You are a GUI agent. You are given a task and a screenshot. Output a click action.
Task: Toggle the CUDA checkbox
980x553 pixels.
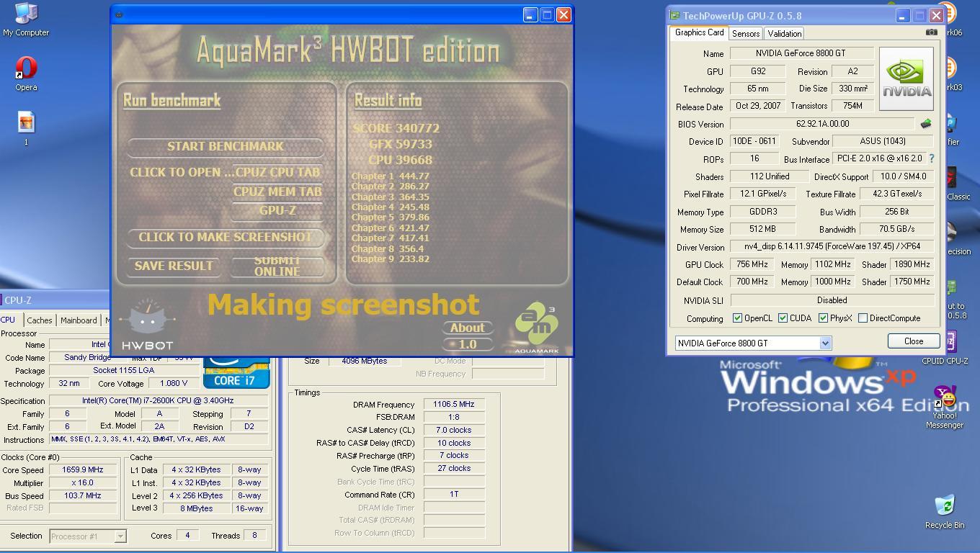(x=783, y=318)
